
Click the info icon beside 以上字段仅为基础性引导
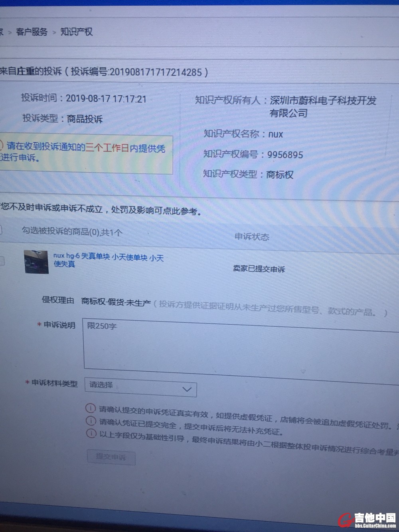coord(91,433)
